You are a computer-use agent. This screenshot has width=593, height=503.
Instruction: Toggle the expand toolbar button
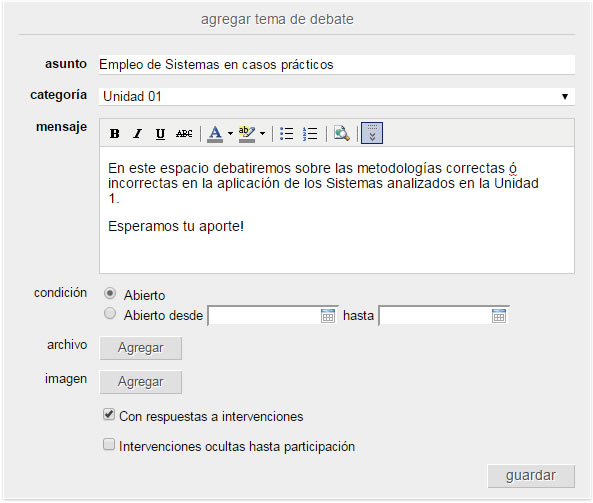click(x=372, y=133)
